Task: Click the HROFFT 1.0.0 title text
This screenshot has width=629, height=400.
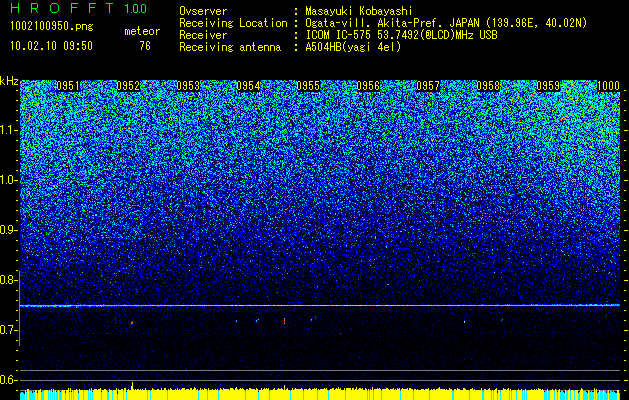Action: (x=79, y=8)
